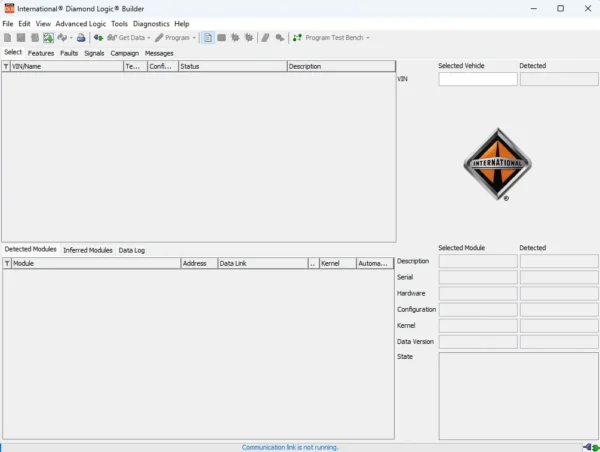Open the Tools menu
This screenshot has width=600, height=452.
119,24
